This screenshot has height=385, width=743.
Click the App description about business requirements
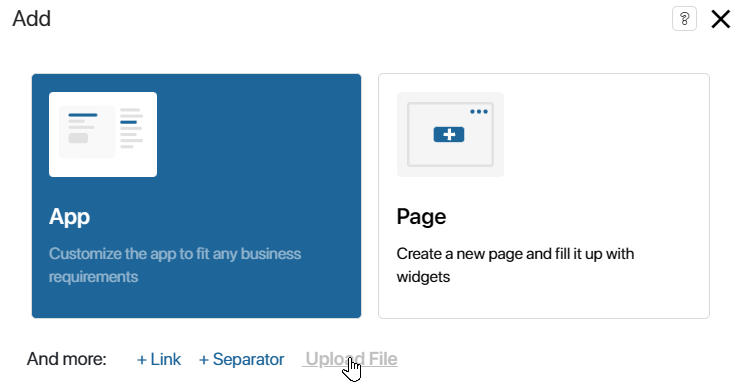pyautogui.click(x=175, y=265)
